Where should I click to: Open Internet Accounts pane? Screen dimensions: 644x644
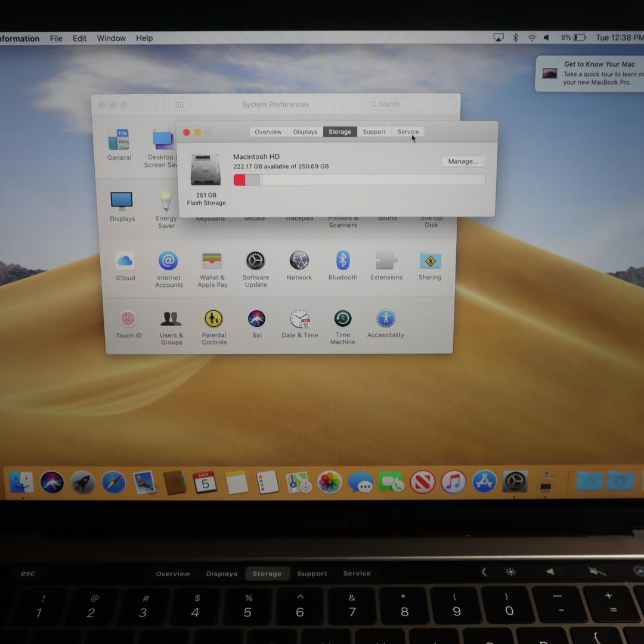pos(168,261)
